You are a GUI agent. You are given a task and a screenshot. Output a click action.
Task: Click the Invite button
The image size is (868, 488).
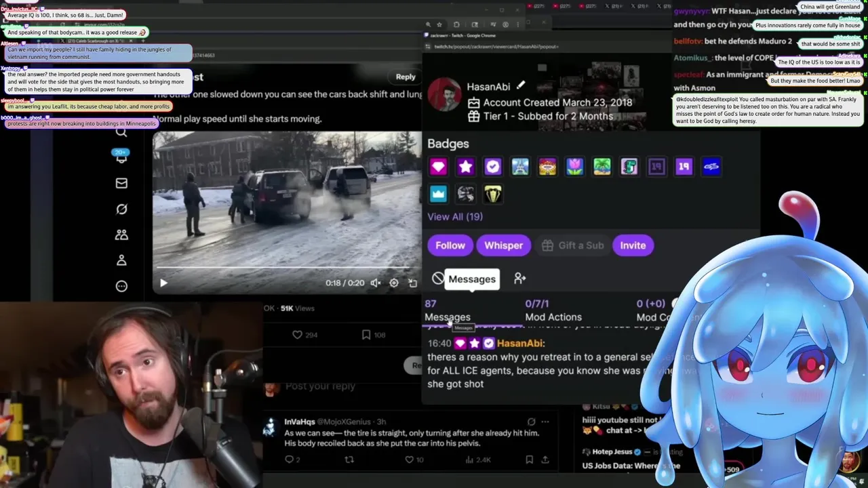[633, 245]
